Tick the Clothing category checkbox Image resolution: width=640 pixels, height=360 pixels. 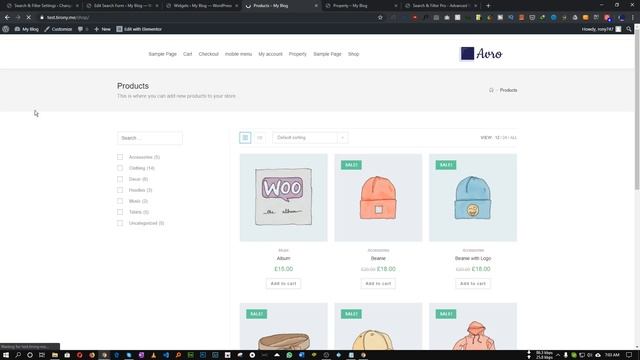(120, 168)
